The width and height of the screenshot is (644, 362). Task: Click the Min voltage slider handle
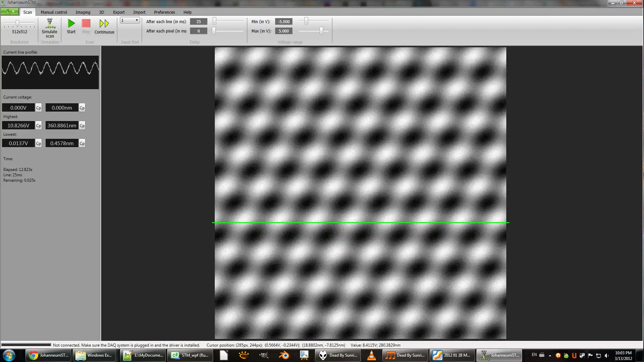click(x=306, y=21)
